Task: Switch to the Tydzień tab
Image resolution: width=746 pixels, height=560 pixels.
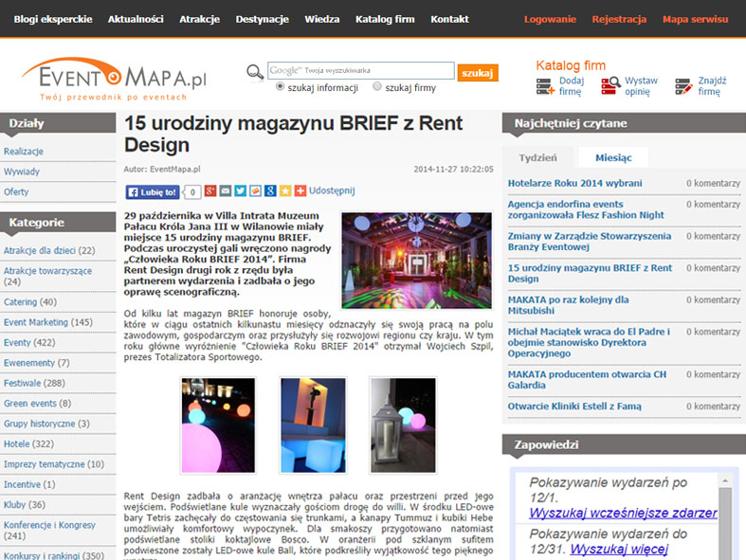Action: click(x=537, y=157)
